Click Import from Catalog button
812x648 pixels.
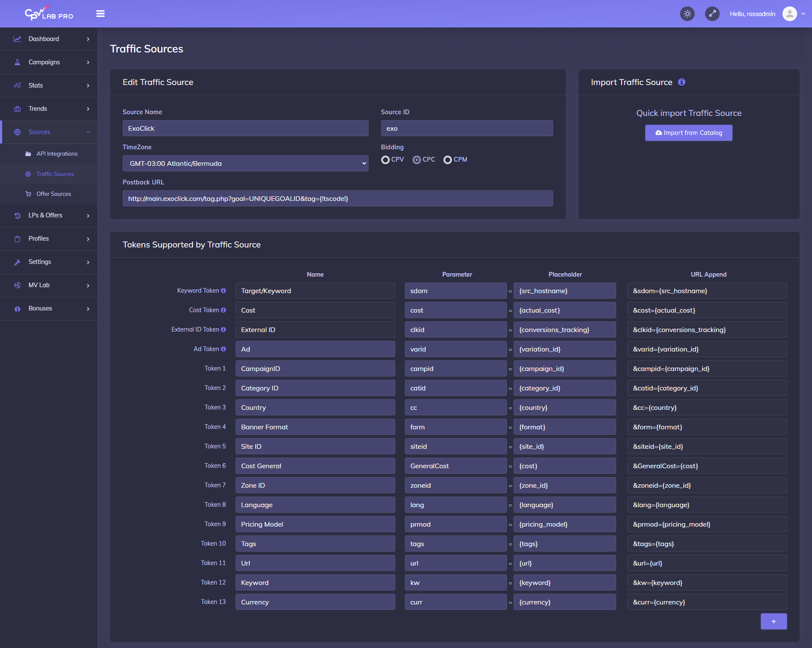(x=688, y=133)
